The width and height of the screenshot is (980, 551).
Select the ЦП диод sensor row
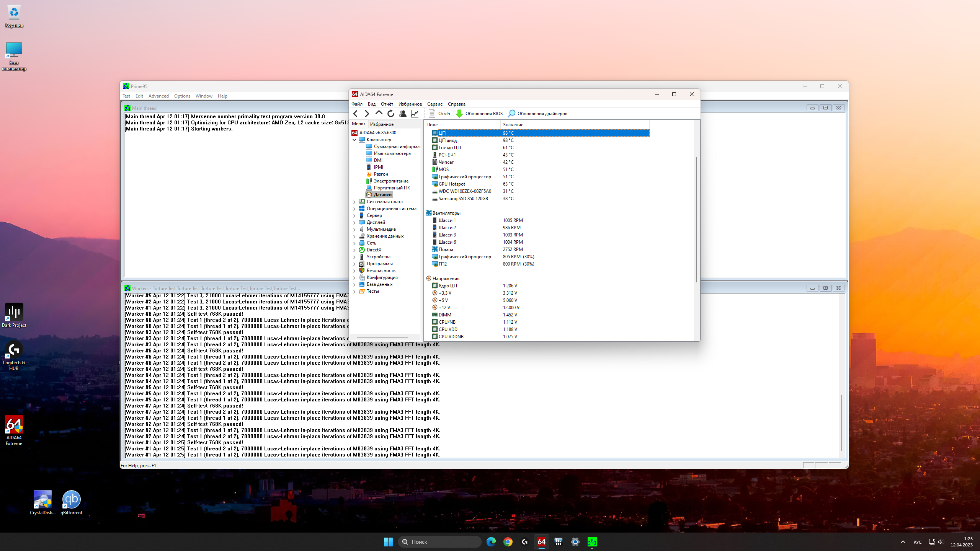(448, 140)
